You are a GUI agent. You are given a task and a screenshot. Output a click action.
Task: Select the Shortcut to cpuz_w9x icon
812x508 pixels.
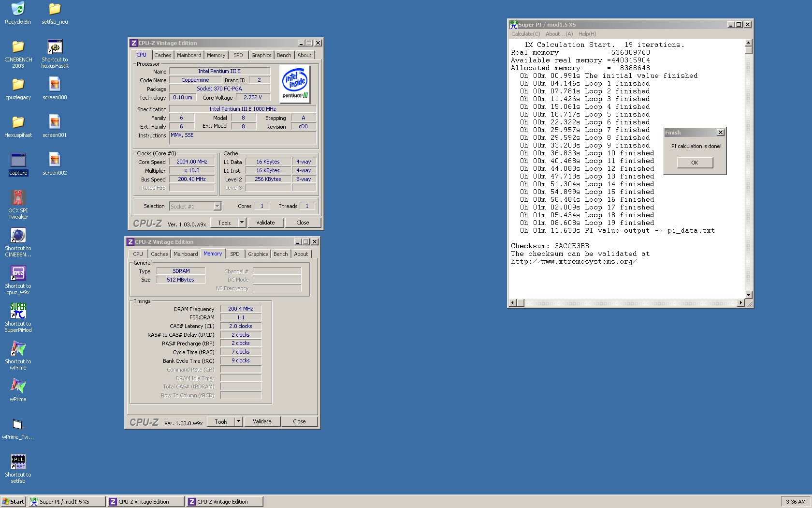18,280
